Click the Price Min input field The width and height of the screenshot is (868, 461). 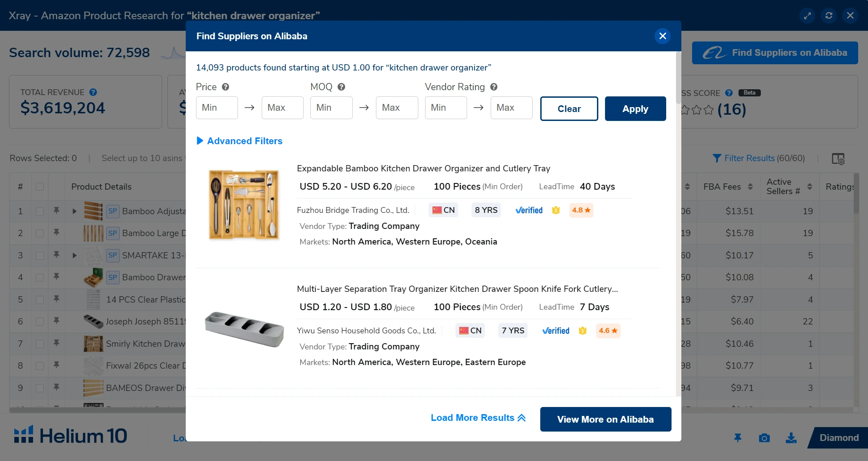pyautogui.click(x=217, y=108)
